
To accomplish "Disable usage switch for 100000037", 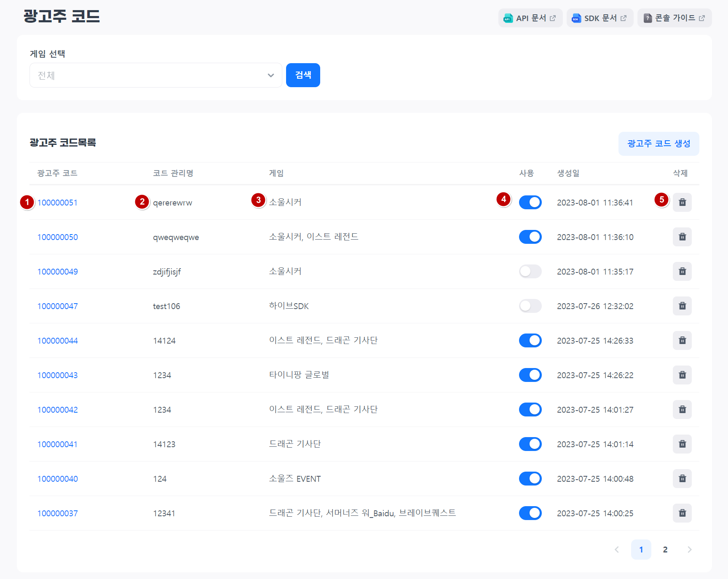I will 530,513.
